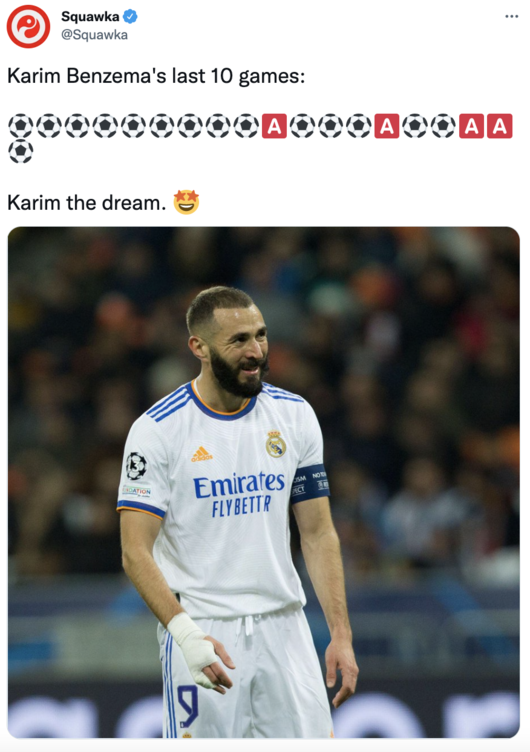The image size is (530, 752).
Task: Open the three-dot more options menu
Action: tap(512, 16)
